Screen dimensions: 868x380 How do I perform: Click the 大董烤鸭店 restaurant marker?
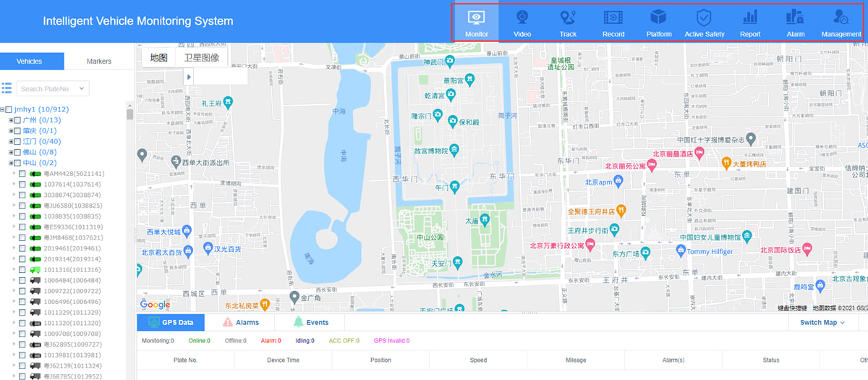(x=726, y=164)
